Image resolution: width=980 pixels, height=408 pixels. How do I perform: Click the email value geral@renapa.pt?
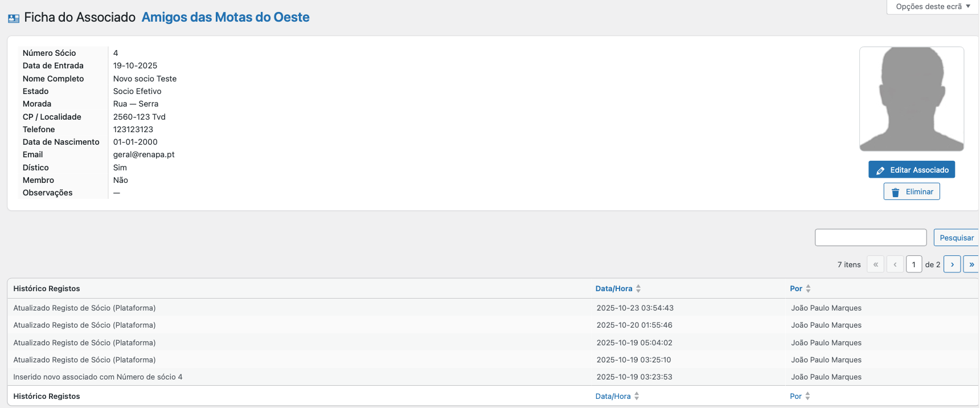(144, 154)
